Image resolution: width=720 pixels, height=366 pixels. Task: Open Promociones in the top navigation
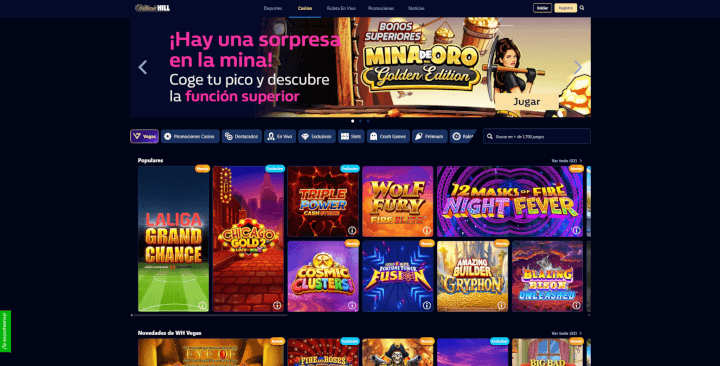point(381,8)
